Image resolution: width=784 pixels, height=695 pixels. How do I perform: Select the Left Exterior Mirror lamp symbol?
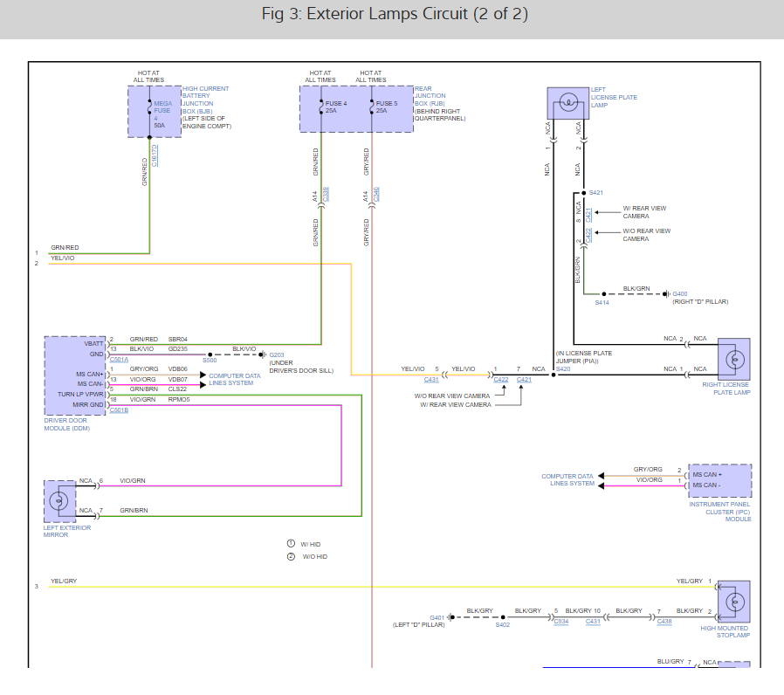coord(59,501)
